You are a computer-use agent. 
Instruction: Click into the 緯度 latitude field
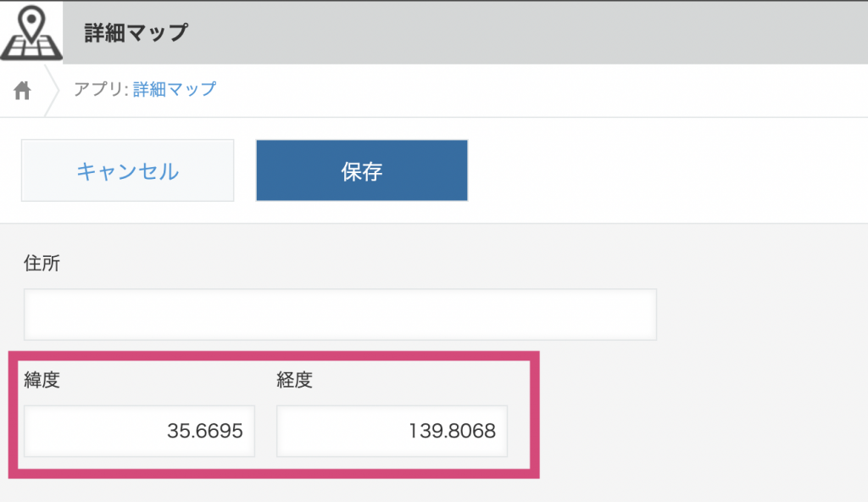[139, 431]
